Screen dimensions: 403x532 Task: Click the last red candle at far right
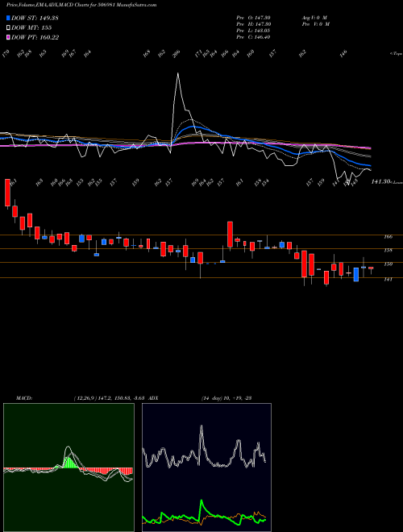(x=371, y=268)
